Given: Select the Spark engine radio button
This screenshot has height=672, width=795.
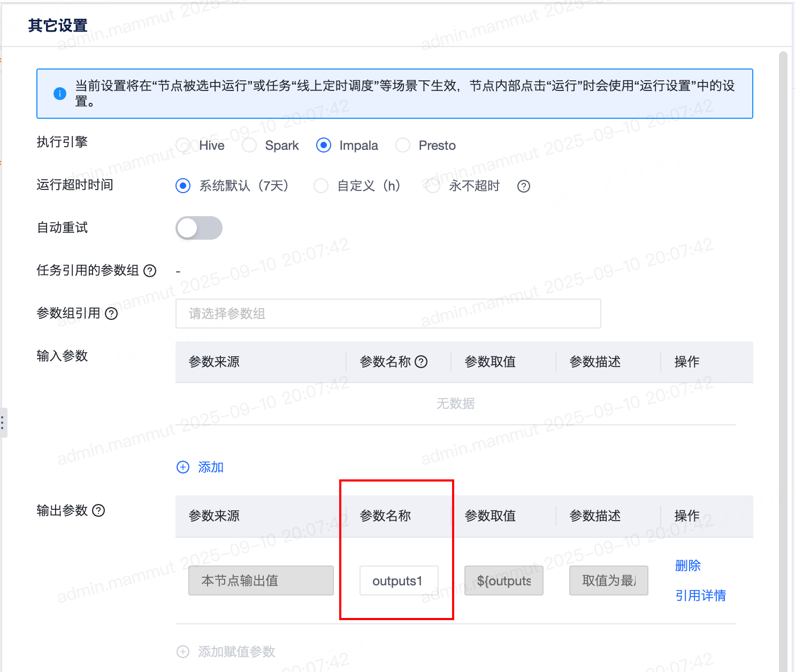Looking at the screenshot, I should point(249,146).
